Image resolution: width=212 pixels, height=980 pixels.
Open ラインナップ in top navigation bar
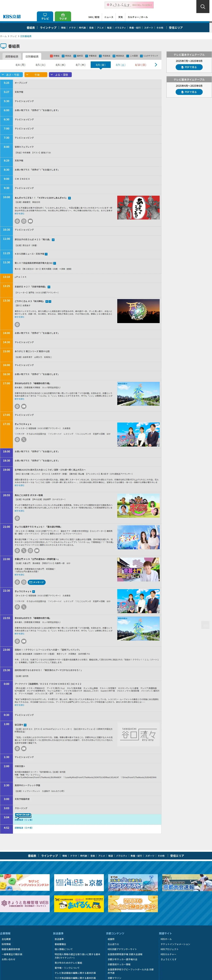[48, 28]
